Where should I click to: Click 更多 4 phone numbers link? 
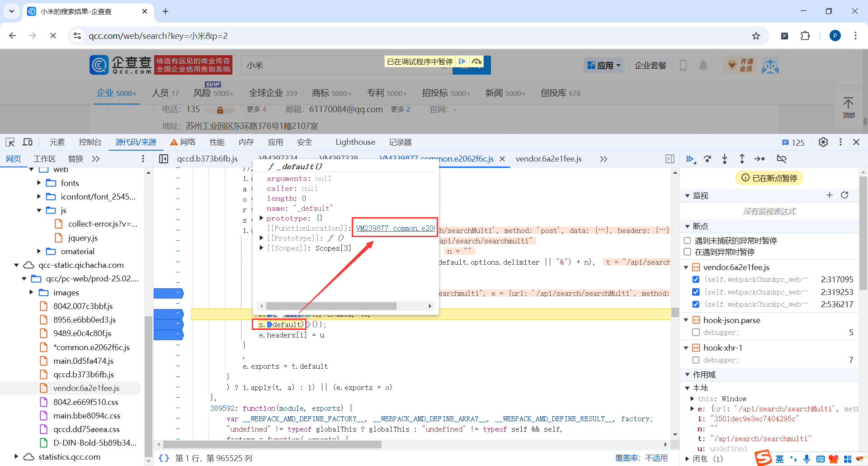(x=256, y=109)
